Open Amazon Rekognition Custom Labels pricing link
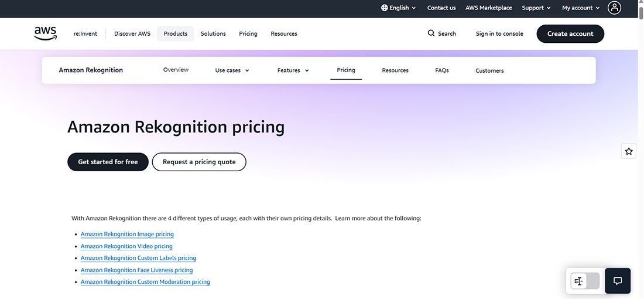The width and height of the screenshot is (644, 299). point(138,258)
